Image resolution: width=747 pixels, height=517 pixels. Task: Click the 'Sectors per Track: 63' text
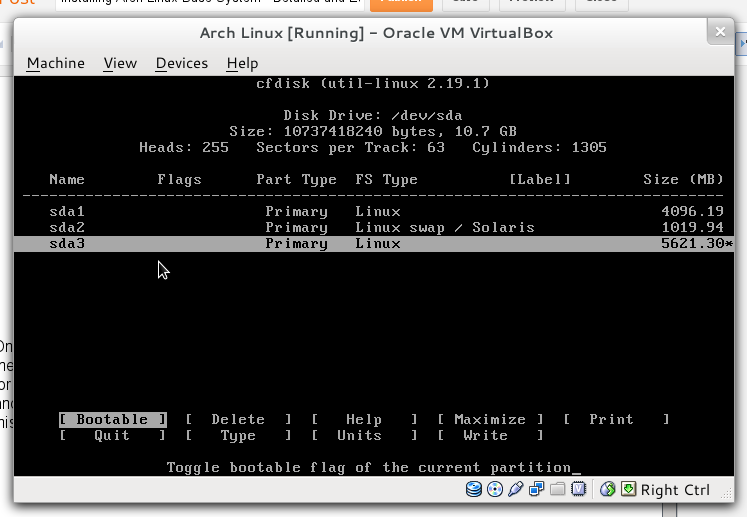coord(351,147)
